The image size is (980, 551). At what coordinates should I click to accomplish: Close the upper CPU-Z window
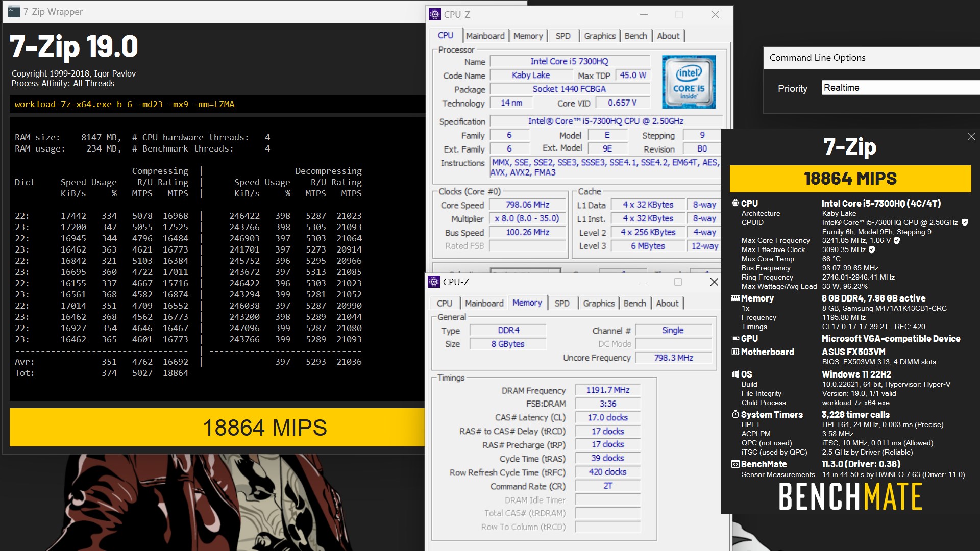click(715, 15)
